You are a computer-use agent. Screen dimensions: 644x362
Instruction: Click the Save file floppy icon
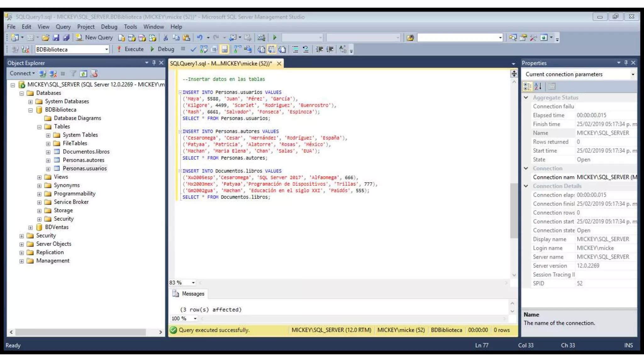(56, 38)
